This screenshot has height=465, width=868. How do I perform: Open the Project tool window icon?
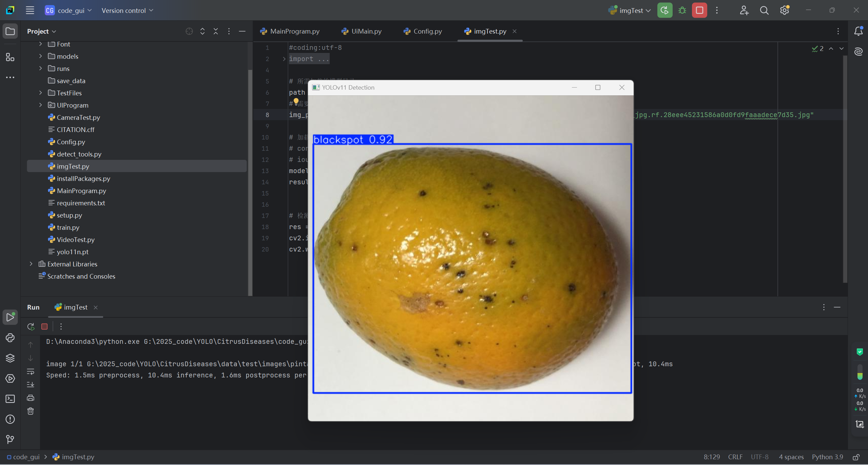point(10,31)
